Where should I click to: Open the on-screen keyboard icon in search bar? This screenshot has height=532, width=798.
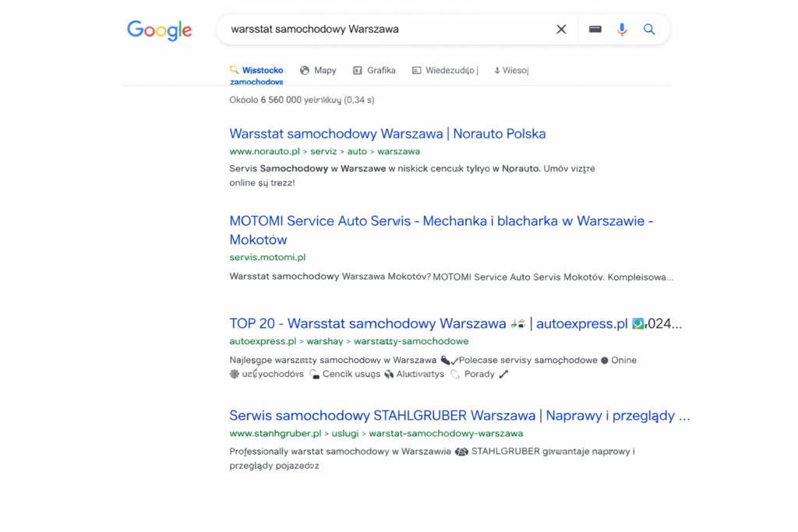point(595,30)
